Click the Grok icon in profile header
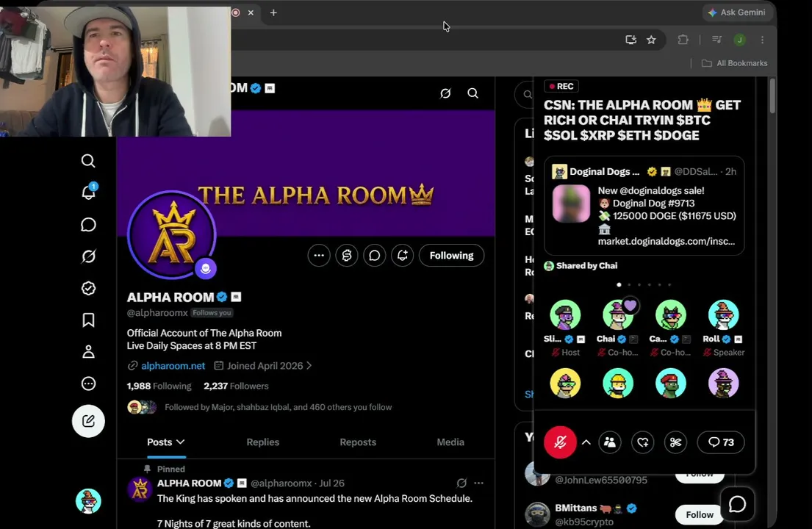 [x=445, y=93]
